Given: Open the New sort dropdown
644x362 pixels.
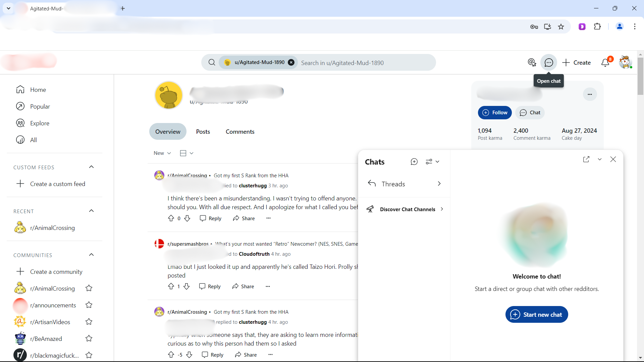Looking at the screenshot, I should tap(162, 153).
